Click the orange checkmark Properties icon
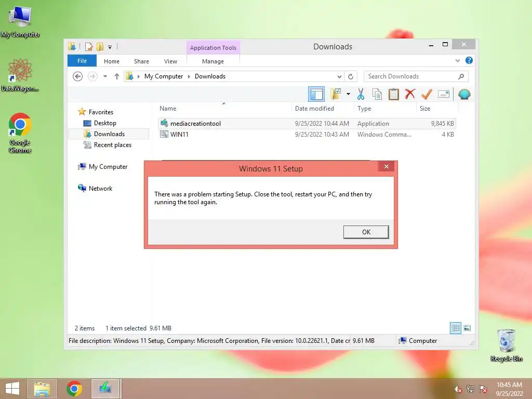 click(x=427, y=94)
